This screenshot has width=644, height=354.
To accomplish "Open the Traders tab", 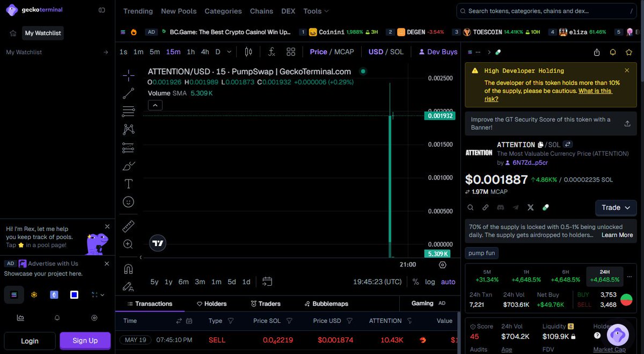I will coord(266,304).
